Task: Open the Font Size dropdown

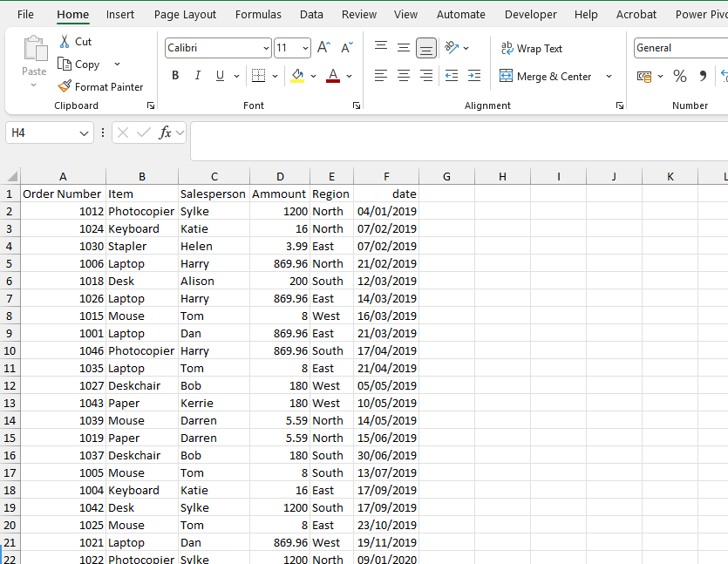Action: click(303, 47)
